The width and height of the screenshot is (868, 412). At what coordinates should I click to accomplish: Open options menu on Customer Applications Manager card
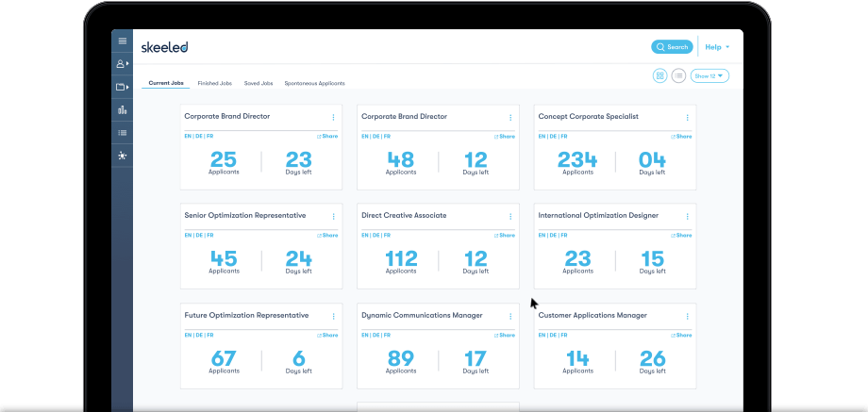click(x=687, y=317)
